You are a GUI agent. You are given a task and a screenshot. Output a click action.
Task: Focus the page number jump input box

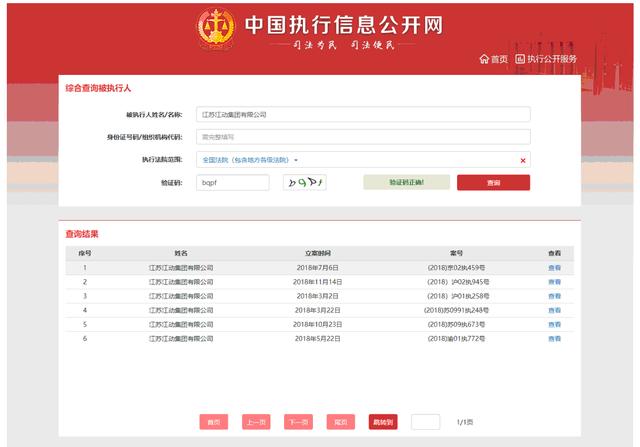point(425,422)
